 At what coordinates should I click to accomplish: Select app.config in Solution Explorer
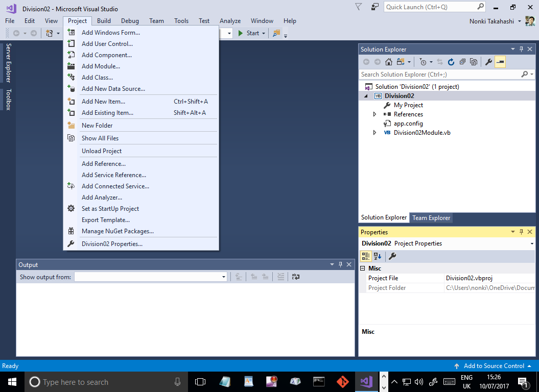[x=408, y=124]
